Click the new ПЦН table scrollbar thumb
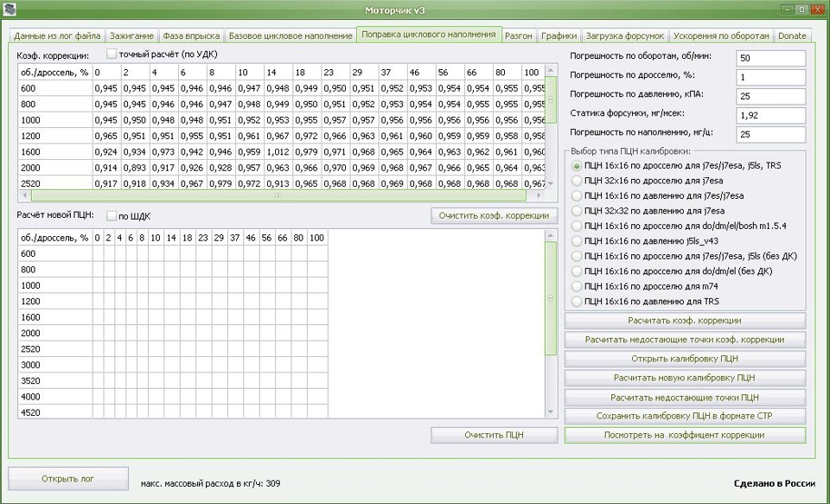The width and height of the screenshot is (830, 504). (x=551, y=298)
